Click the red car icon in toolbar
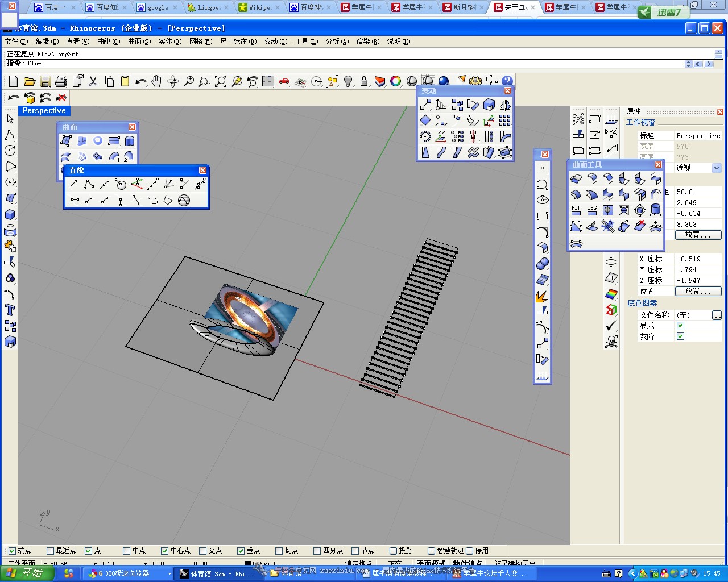Screen dimensions: 728x582 284,81
